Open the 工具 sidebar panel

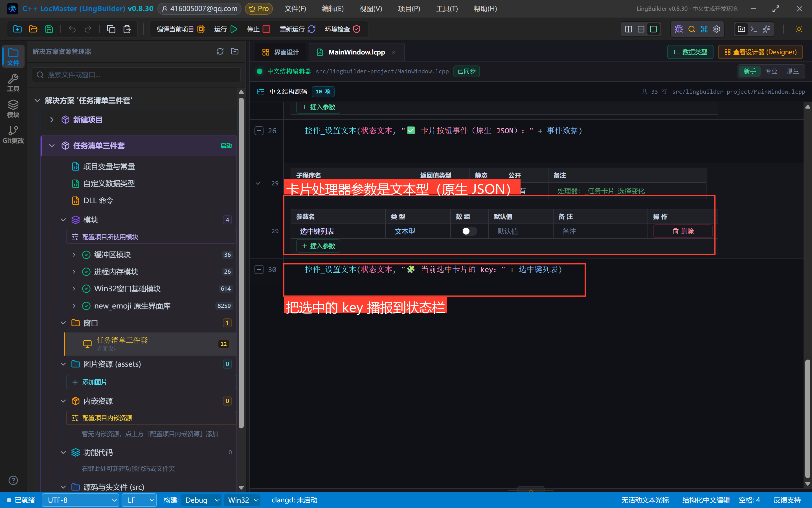tap(13, 83)
